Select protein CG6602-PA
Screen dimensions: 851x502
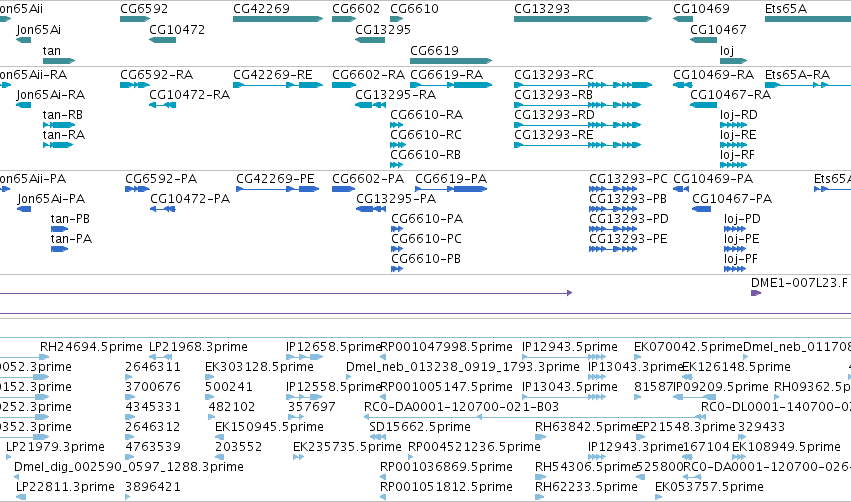(x=368, y=179)
